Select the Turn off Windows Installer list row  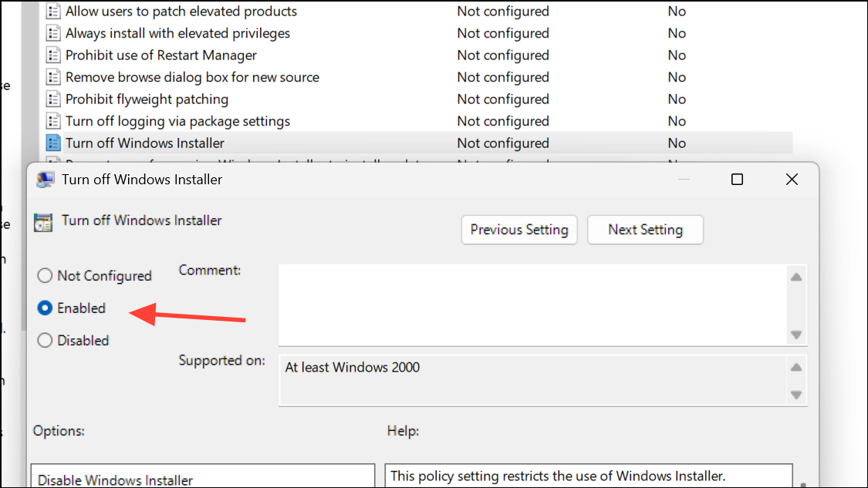coord(418,143)
